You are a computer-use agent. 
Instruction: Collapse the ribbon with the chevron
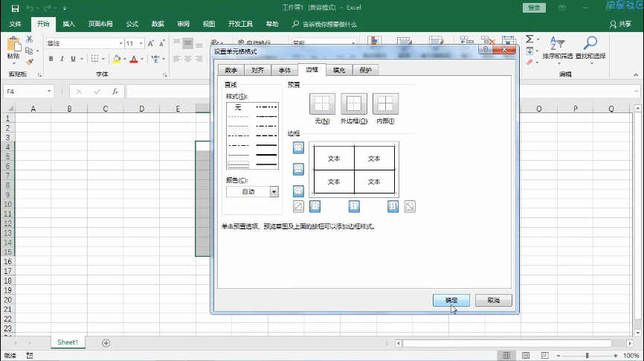tap(636, 75)
